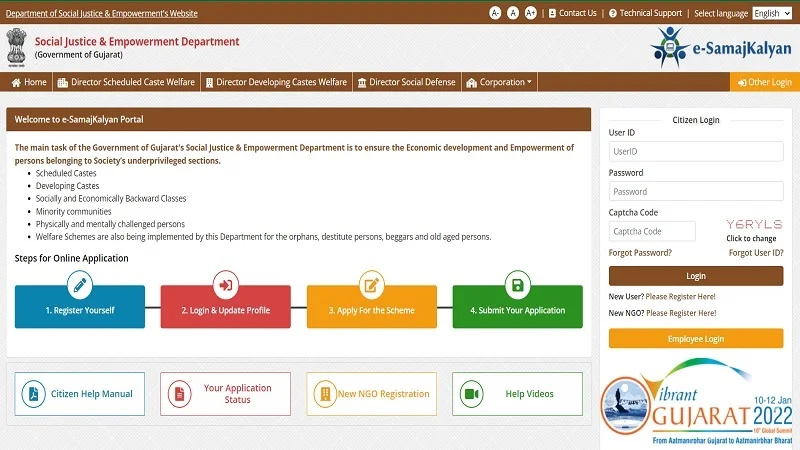
Task: Click the Forgot Password? link
Action: point(640,253)
